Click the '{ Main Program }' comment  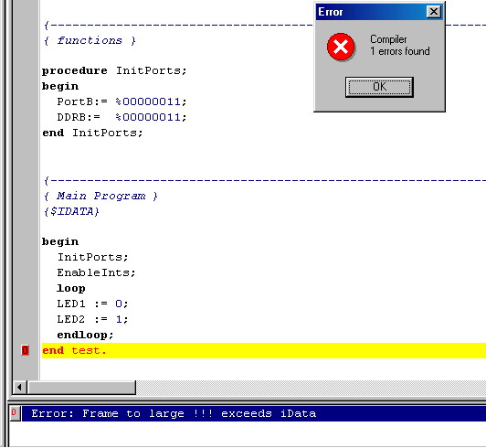(x=100, y=196)
